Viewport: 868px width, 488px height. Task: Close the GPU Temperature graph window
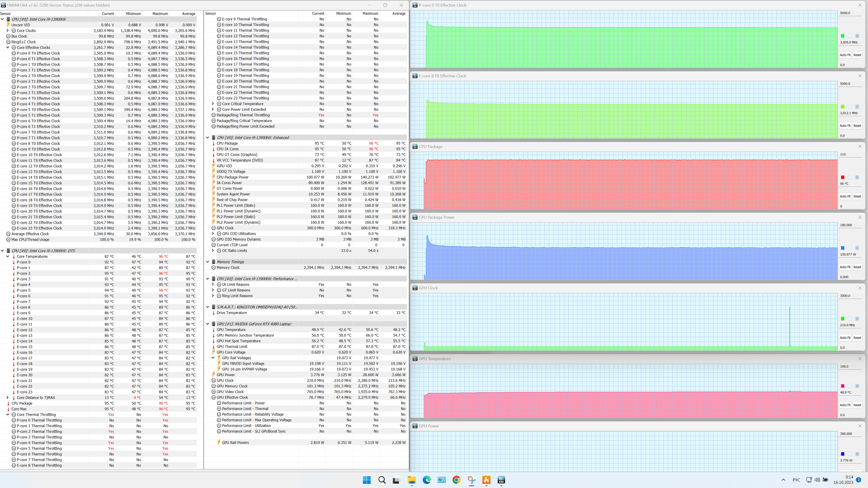[x=860, y=359]
